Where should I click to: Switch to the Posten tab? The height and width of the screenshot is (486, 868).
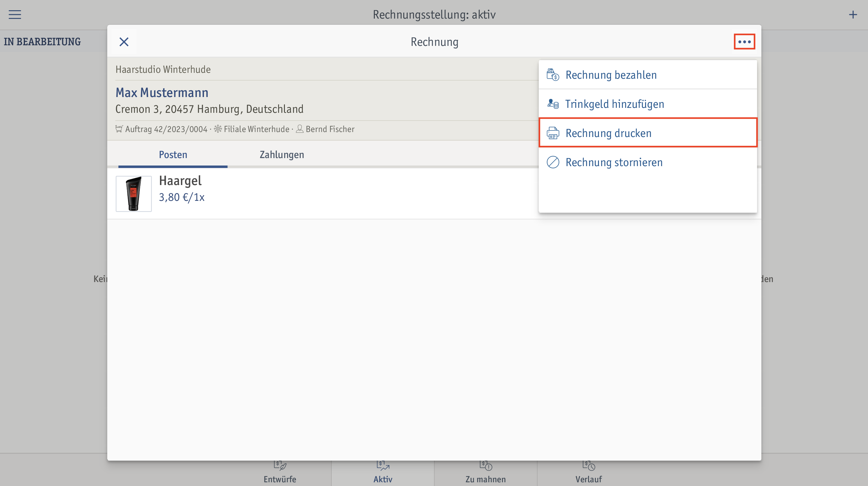[173, 155]
